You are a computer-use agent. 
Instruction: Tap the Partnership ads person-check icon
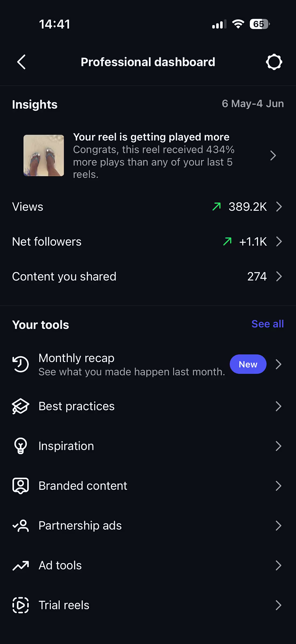click(20, 526)
